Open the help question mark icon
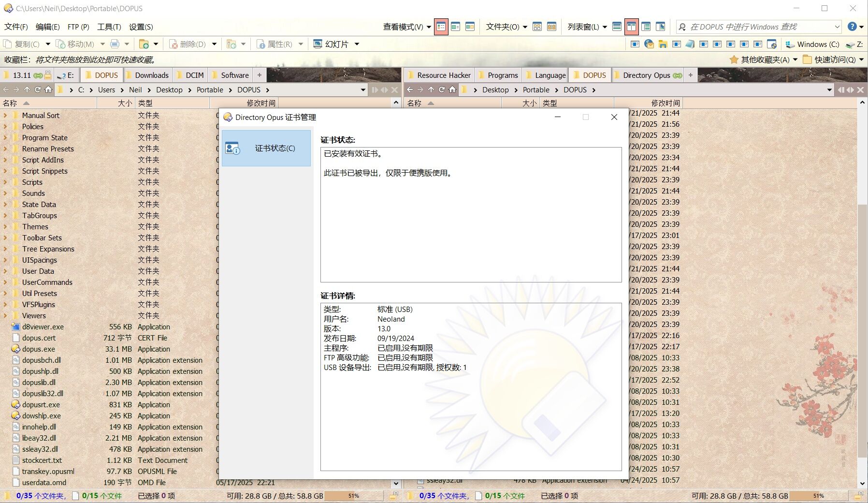 click(853, 27)
